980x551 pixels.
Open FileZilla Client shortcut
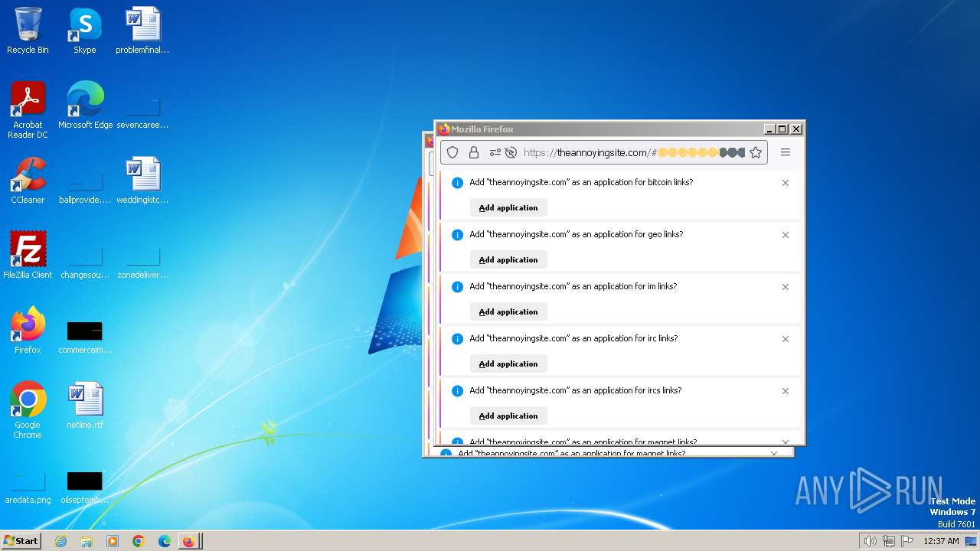coord(28,256)
